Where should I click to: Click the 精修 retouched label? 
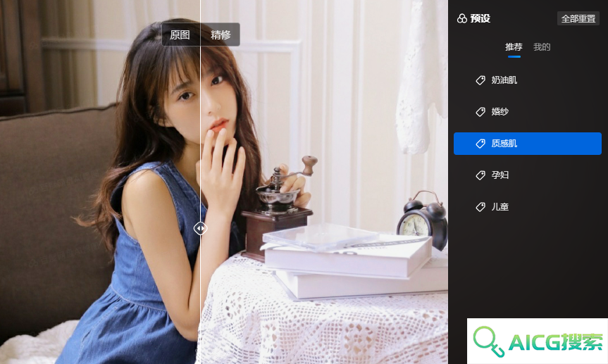[221, 35]
